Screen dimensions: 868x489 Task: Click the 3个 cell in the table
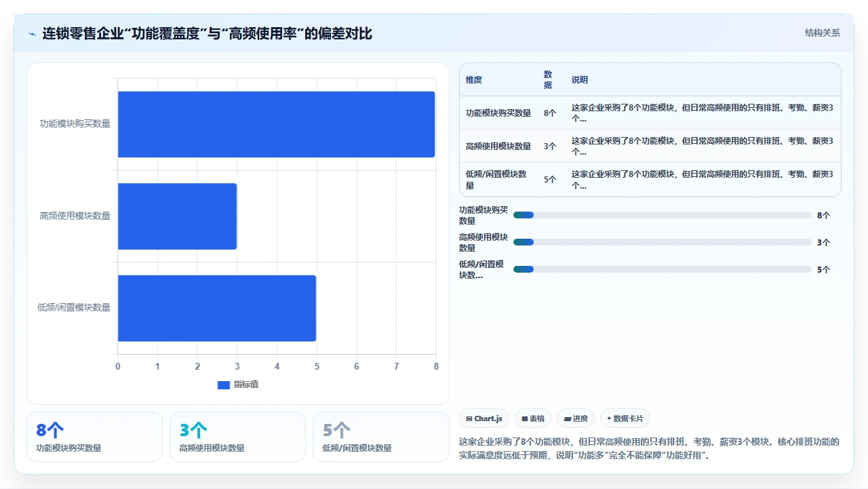(550, 146)
